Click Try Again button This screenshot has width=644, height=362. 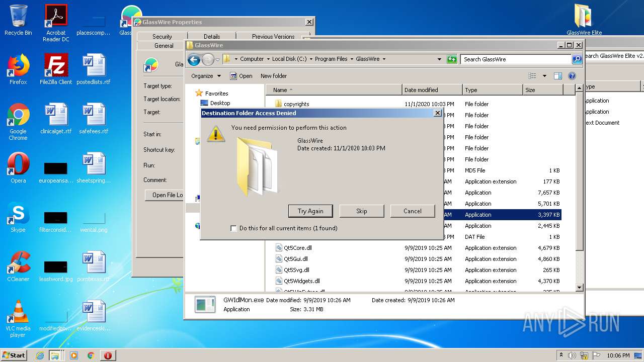point(310,211)
